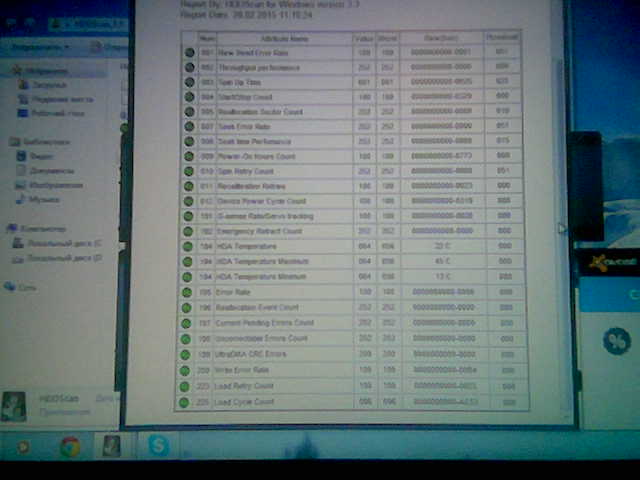Click status icon for HDA Temperature Minimum
The height and width of the screenshot is (480, 640).
tap(187, 277)
